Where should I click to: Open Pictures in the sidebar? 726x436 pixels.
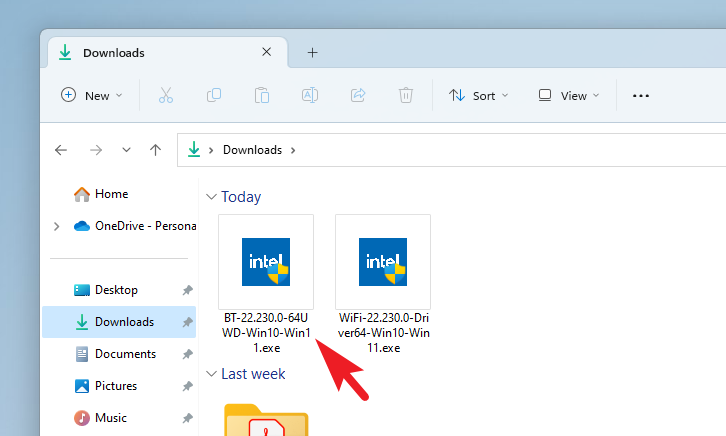tap(119, 386)
